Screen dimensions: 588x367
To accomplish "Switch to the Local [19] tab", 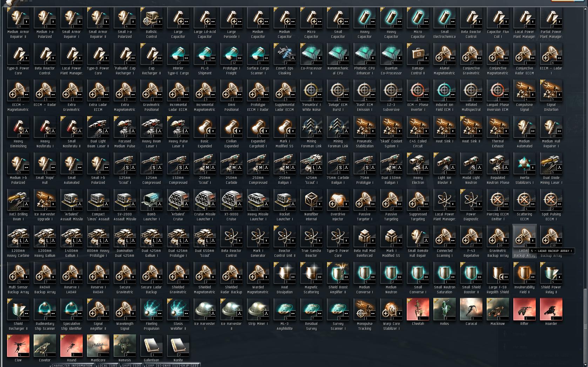I will point(107,365).
